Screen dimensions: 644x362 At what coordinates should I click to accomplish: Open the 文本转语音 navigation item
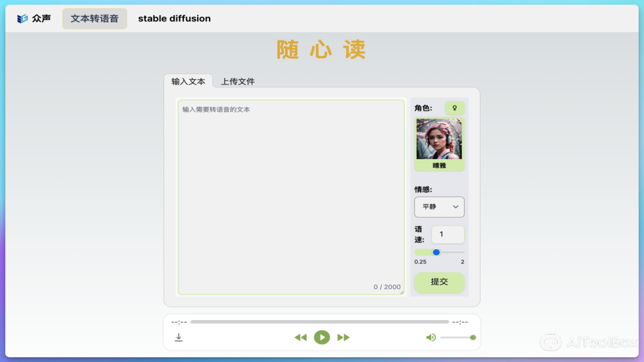pyautogui.click(x=95, y=19)
